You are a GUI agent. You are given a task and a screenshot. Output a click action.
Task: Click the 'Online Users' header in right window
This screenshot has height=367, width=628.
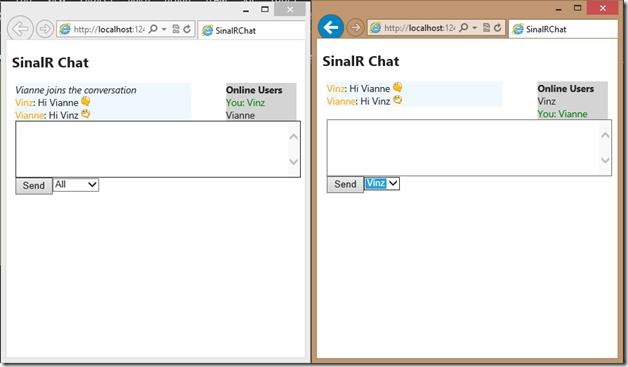point(566,89)
